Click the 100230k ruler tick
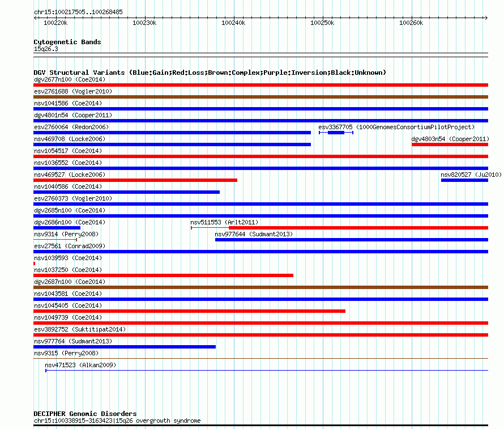 pyautogui.click(x=144, y=23)
